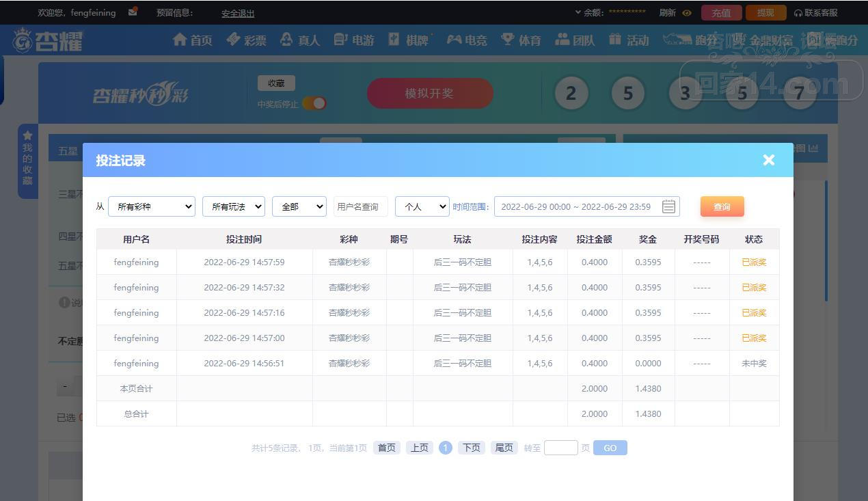Click the 充值 recharge button
Viewport: 868px width, 501px height.
coord(721,12)
